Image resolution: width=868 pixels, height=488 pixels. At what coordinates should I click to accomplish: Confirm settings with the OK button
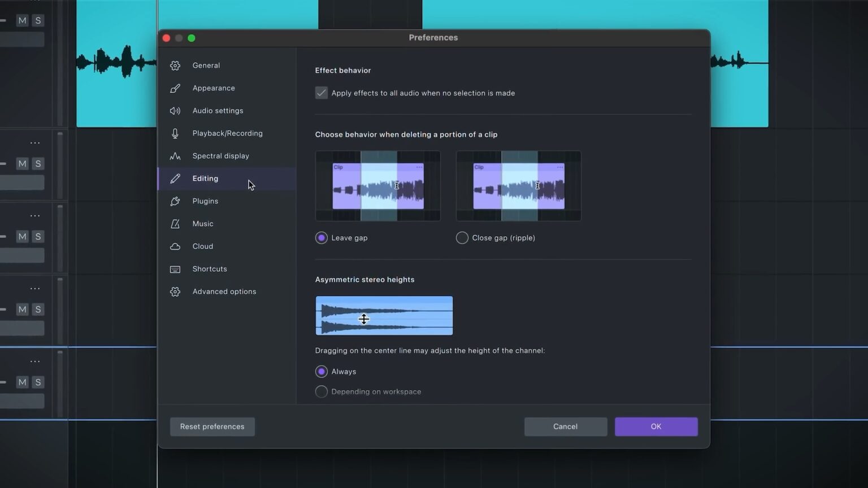656,426
